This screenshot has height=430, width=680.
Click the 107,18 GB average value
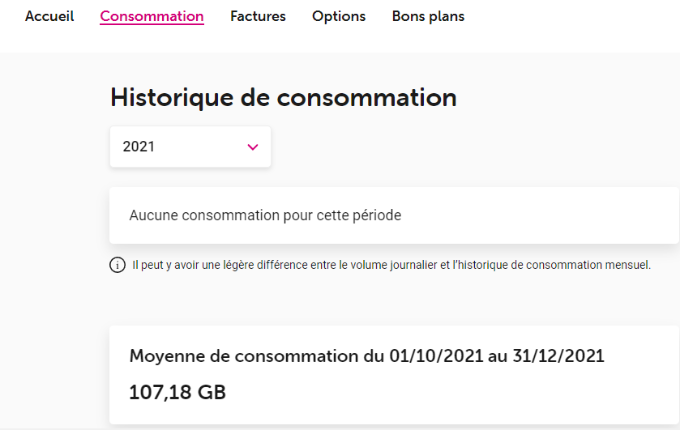click(178, 392)
